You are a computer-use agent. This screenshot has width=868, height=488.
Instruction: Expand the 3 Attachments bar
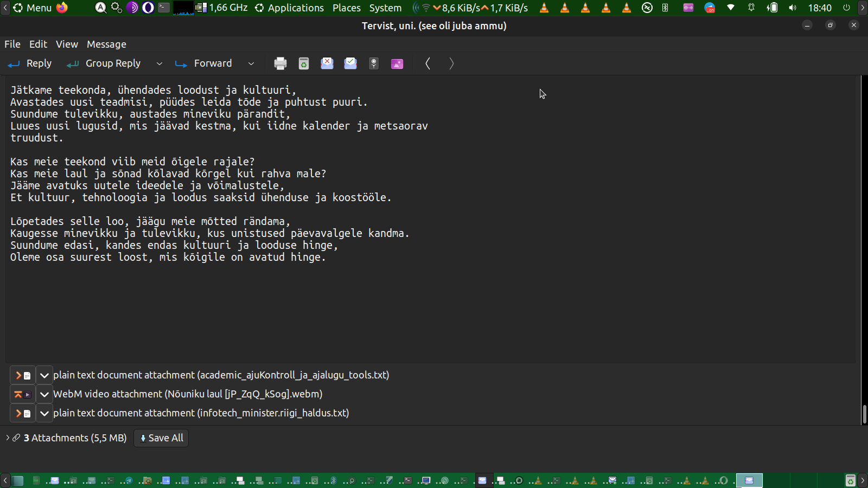(x=8, y=438)
